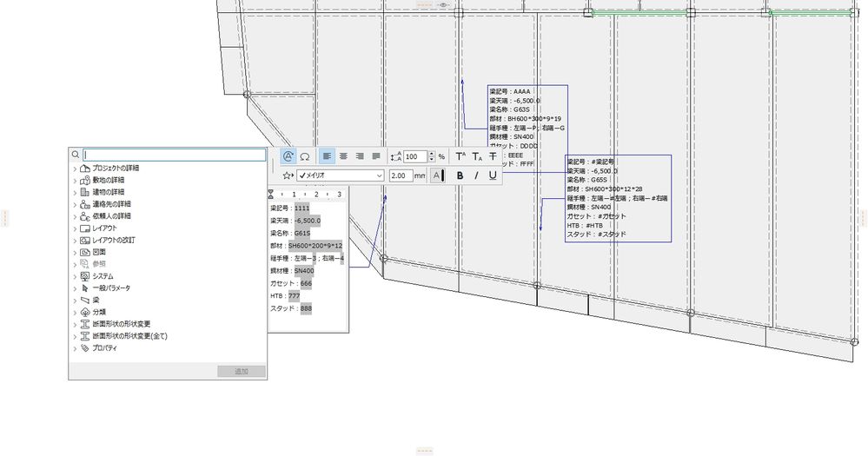
Task: Click the 追加 button
Action: coord(242,372)
